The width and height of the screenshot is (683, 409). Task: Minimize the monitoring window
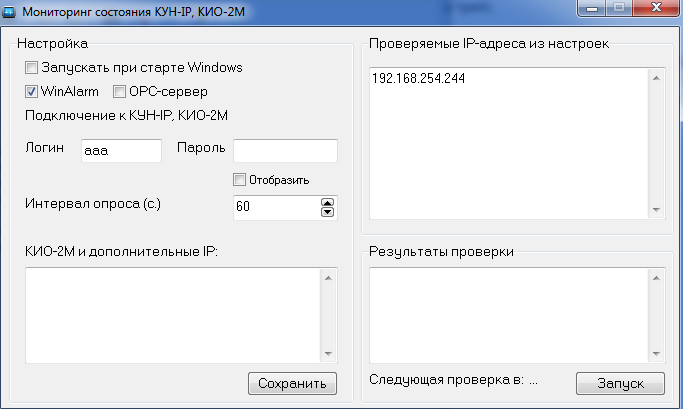tap(595, 9)
